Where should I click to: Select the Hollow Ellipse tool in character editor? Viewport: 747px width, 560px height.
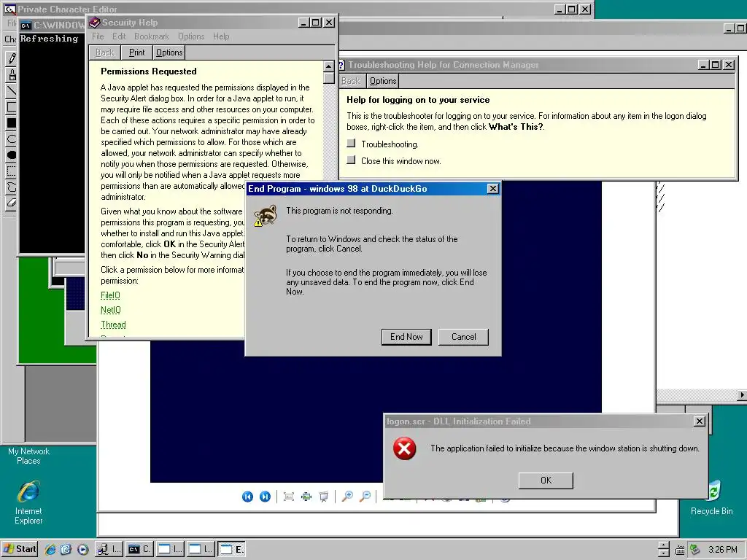pyautogui.click(x=12, y=139)
